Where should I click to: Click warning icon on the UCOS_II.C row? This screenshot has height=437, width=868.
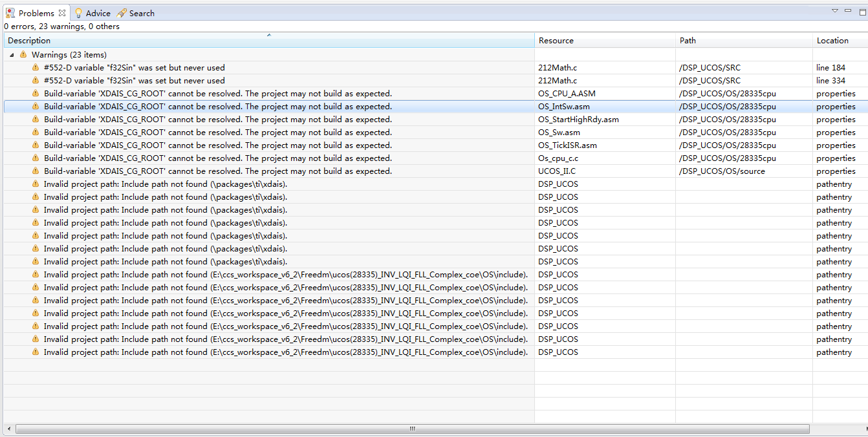(x=36, y=171)
